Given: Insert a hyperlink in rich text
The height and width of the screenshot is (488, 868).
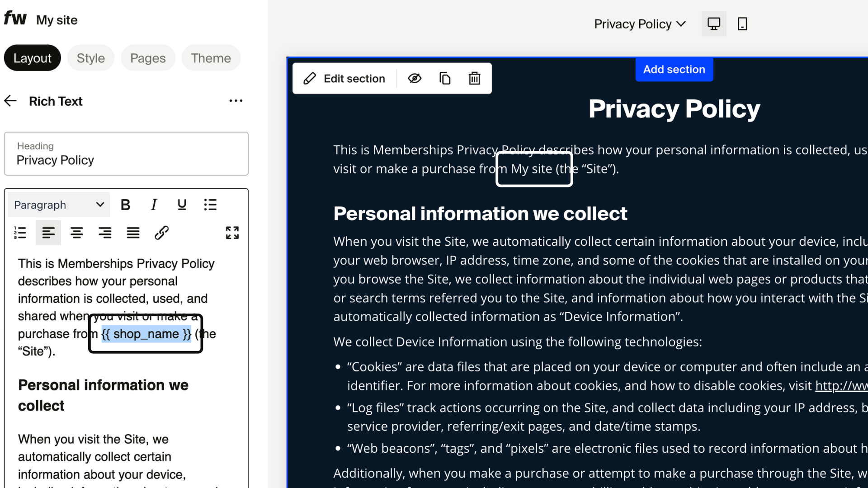Looking at the screenshot, I should click(x=161, y=233).
